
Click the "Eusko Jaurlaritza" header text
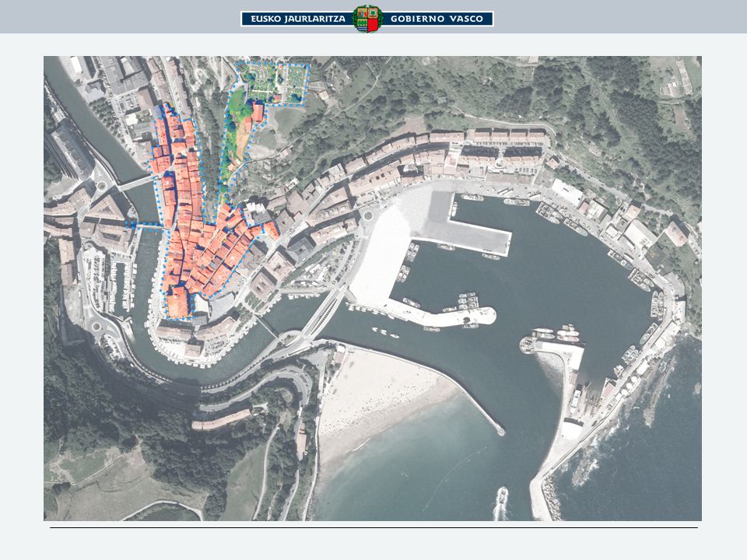click(298, 19)
